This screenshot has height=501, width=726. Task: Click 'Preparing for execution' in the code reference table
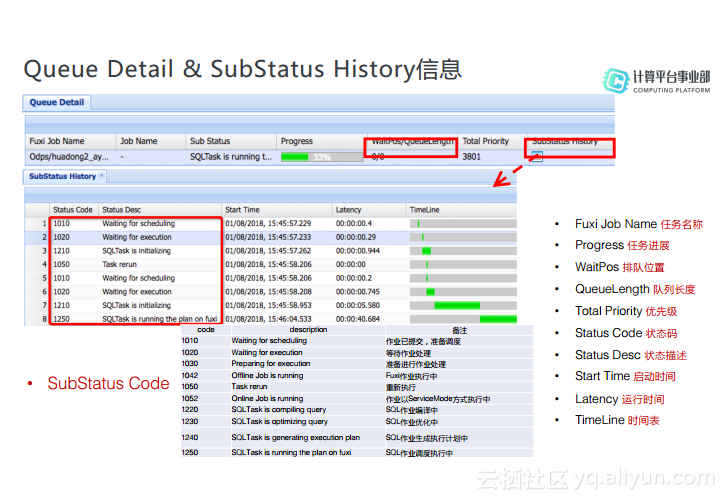[271, 363]
